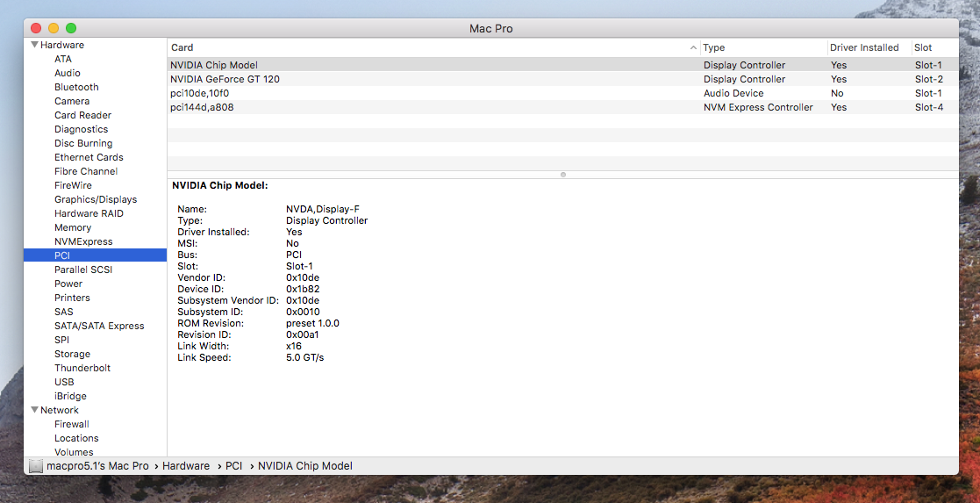Select the NVIDIA GeForce GT 120 row
980x503 pixels.
pyautogui.click(x=562, y=80)
